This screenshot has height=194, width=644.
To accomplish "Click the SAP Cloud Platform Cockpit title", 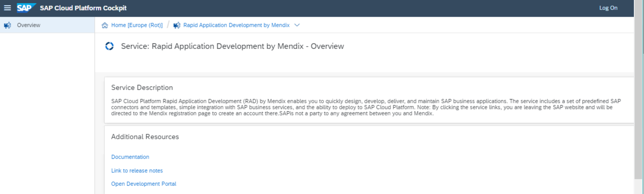I will pos(83,8).
